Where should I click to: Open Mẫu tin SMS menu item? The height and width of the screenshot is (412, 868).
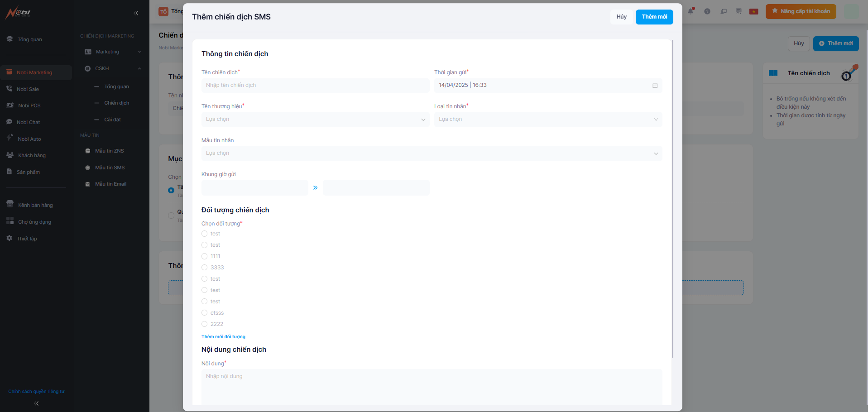click(x=110, y=168)
